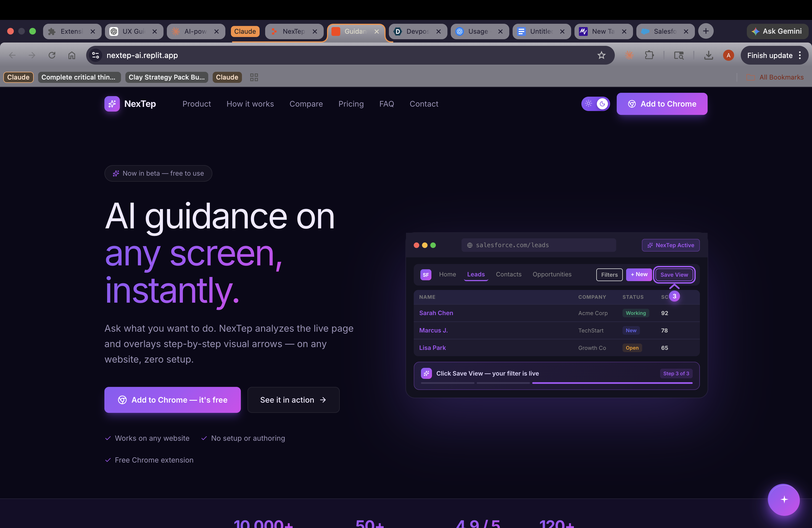Click the See it in action button

click(293, 400)
